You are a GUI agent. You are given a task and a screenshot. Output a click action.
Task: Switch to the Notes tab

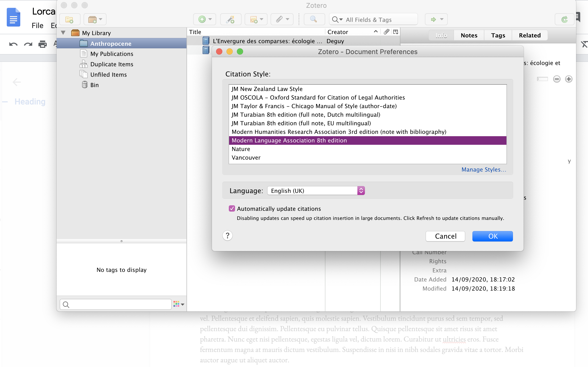469,35
